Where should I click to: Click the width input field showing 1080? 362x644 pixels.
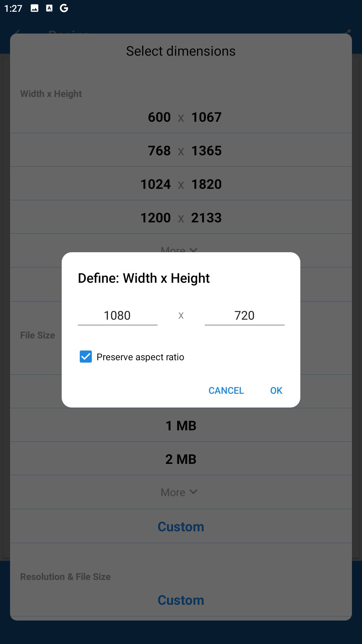(117, 316)
